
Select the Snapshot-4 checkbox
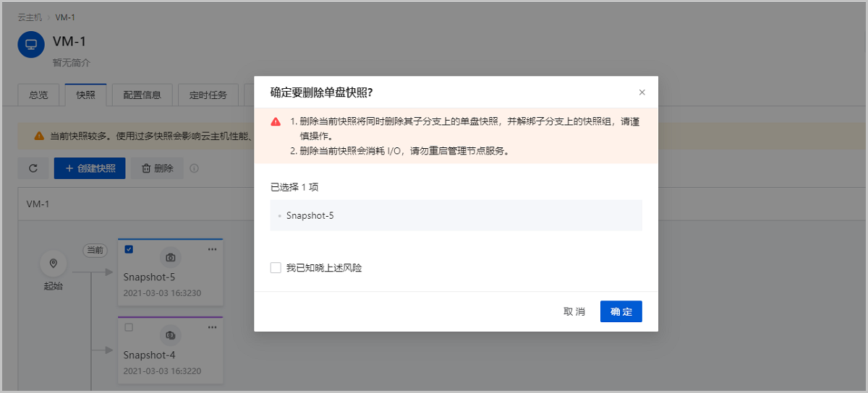129,327
